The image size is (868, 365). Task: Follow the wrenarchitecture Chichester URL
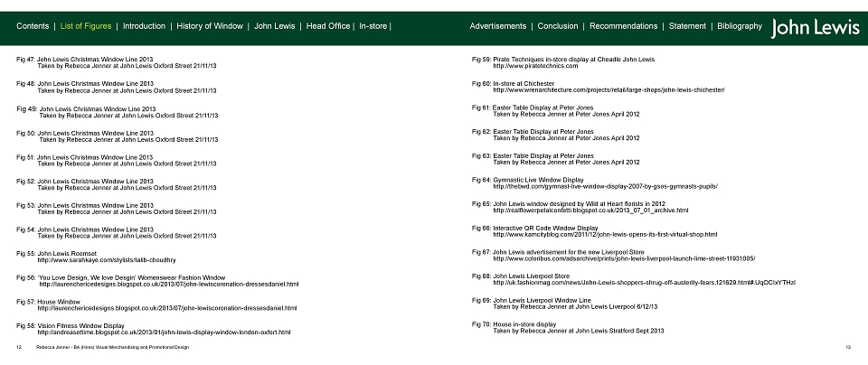[x=609, y=90]
